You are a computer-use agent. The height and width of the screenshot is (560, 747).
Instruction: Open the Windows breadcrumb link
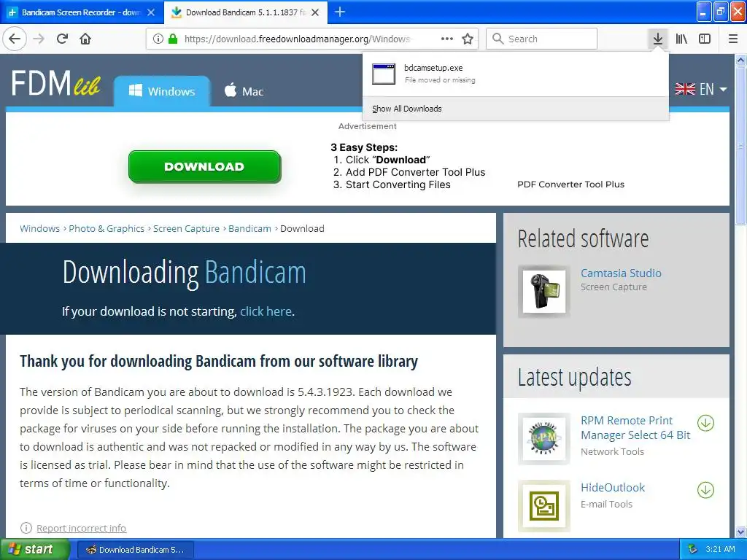click(39, 228)
